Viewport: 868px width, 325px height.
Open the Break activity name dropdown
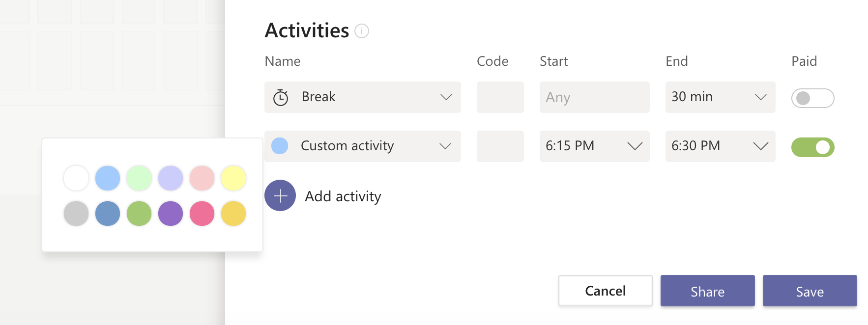click(363, 97)
